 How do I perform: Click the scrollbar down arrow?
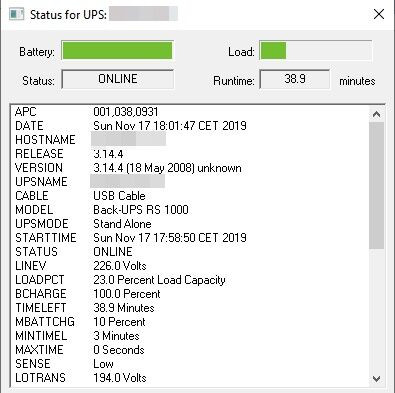377,379
